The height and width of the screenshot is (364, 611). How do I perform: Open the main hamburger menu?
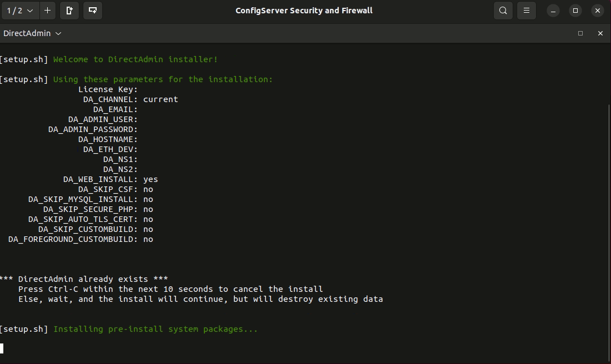click(526, 11)
